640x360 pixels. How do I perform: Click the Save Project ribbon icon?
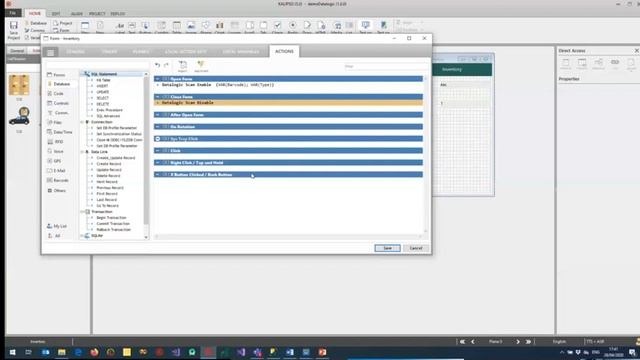tap(13, 30)
